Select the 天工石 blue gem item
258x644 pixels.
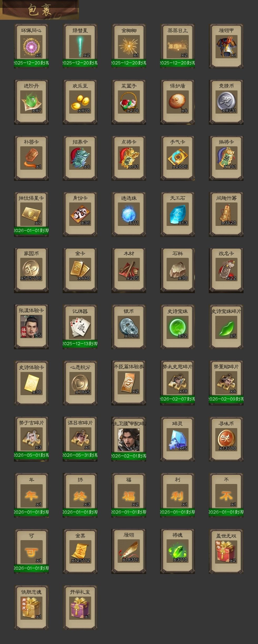pos(177,214)
